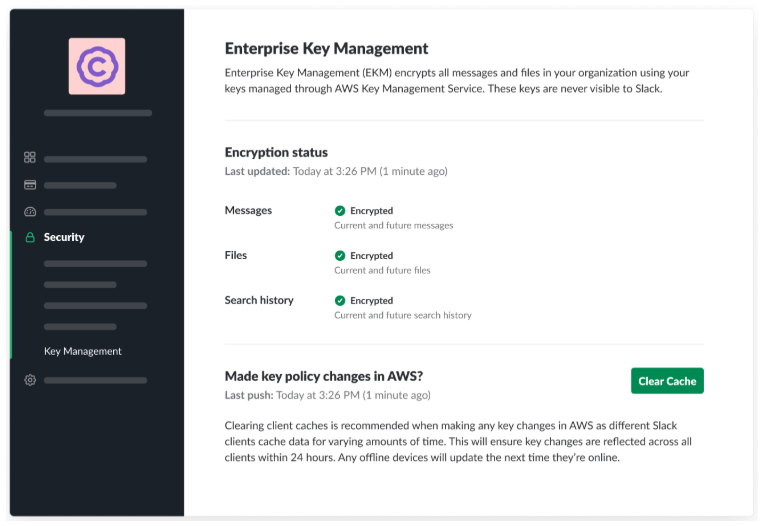765x526 pixels.
Task: Click the Last push timestamp text
Action: [328, 395]
